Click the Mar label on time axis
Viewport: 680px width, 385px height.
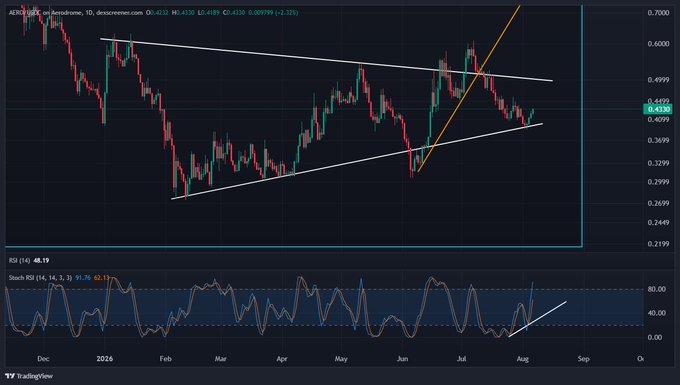coord(221,359)
